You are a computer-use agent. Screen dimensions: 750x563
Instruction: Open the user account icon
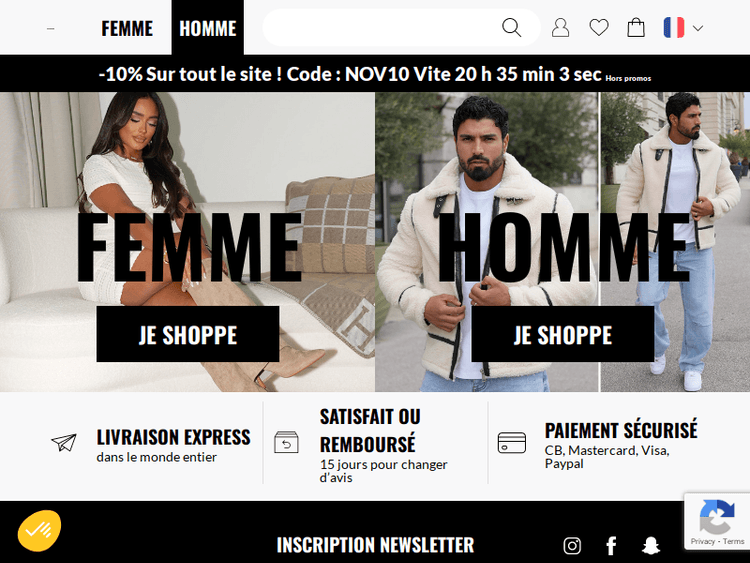(x=560, y=28)
